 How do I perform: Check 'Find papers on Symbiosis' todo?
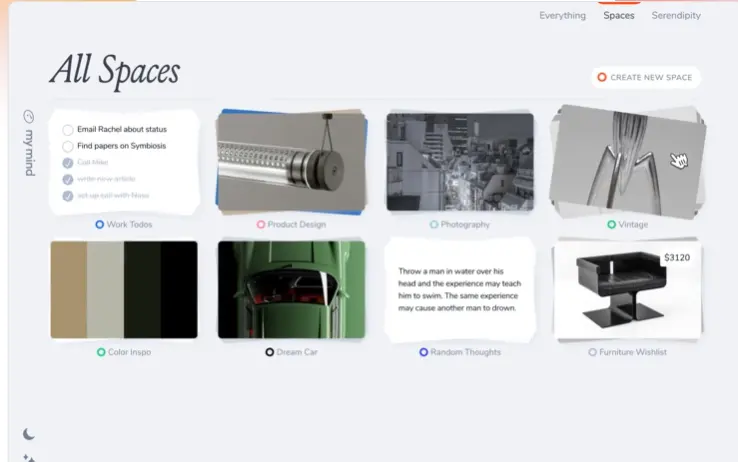(68, 146)
